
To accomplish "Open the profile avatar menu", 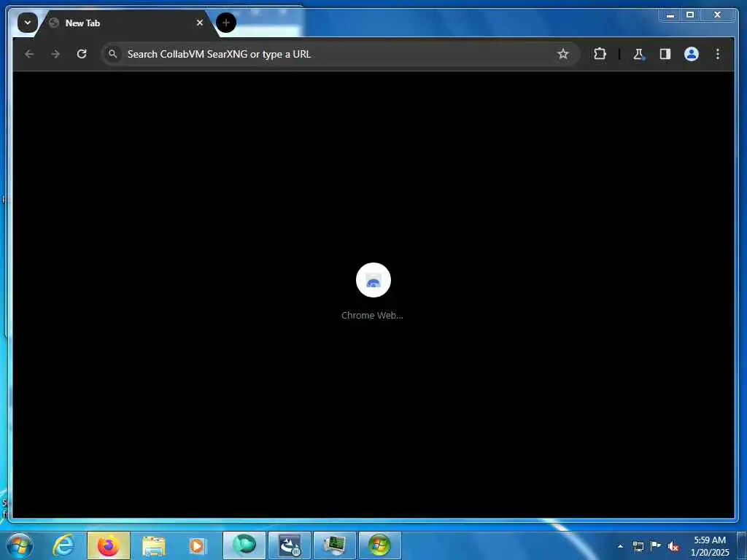I will click(692, 54).
